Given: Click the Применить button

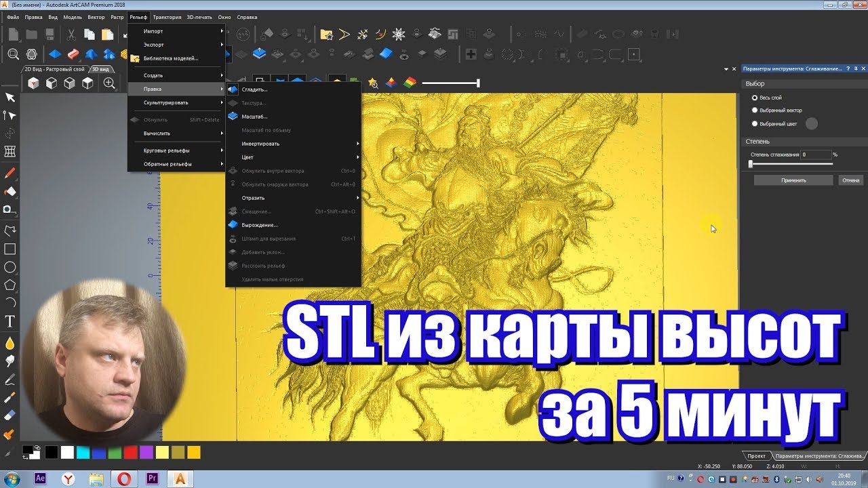Looking at the screenshot, I should (x=793, y=180).
